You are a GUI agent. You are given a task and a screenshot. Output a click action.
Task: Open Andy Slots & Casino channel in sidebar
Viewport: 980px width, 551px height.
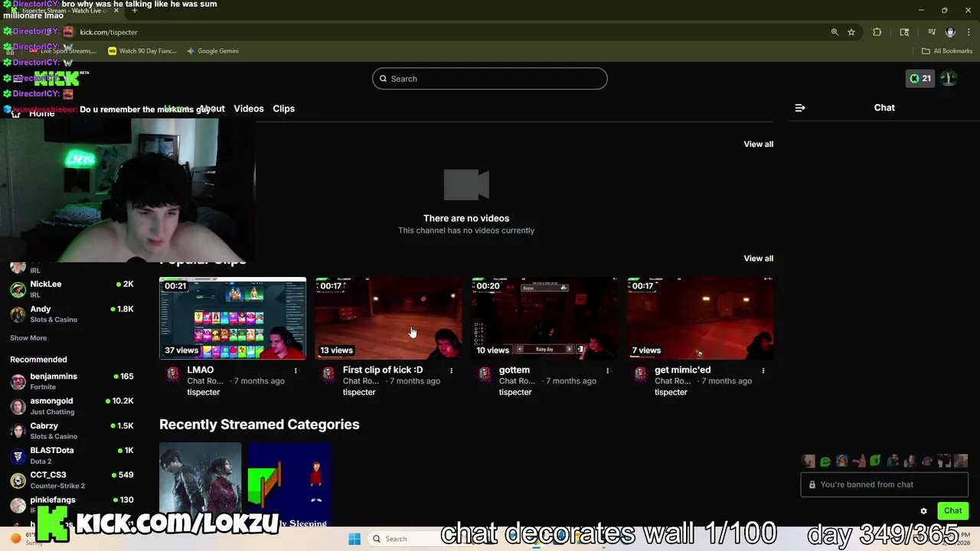click(x=72, y=314)
